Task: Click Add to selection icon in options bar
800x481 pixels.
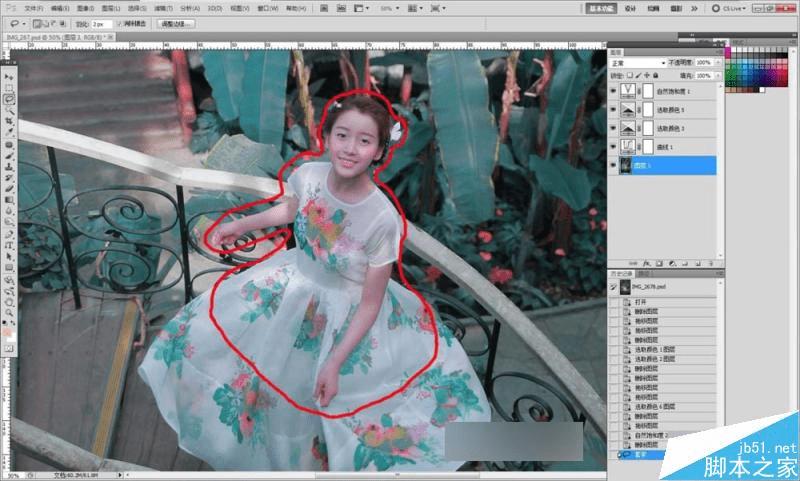Action: coord(45,24)
